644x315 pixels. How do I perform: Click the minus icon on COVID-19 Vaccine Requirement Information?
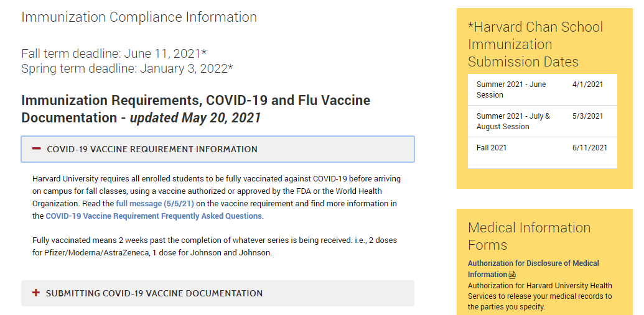pyautogui.click(x=37, y=149)
